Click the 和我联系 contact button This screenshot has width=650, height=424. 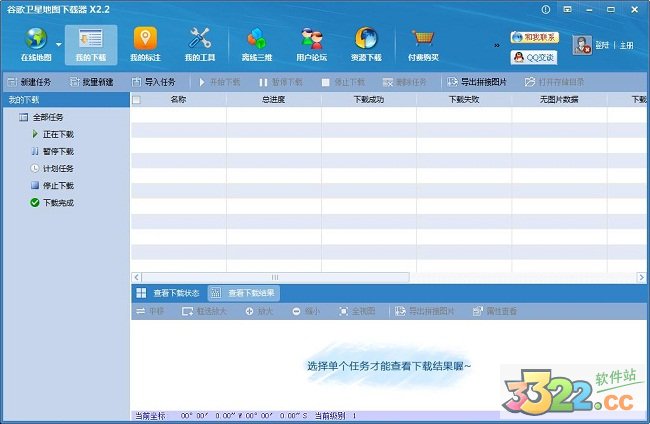pyautogui.click(x=535, y=37)
